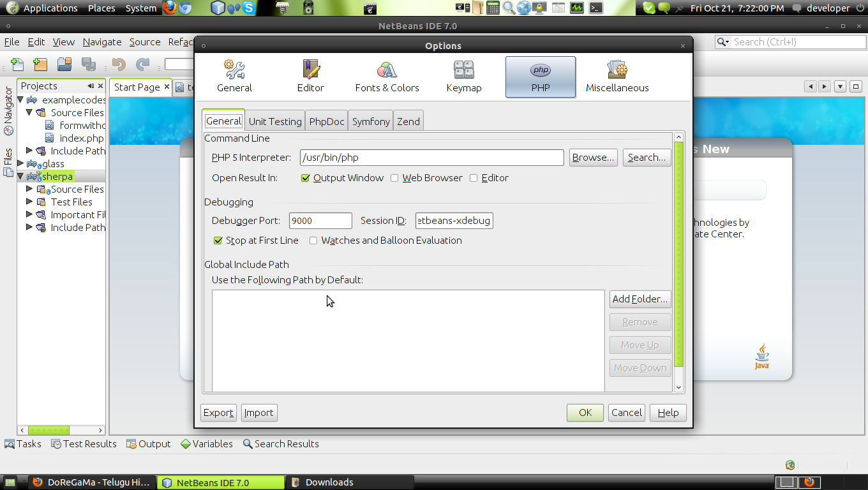This screenshot has height=490, width=868.
Task: Open the Output bottom panel
Action: (148, 444)
